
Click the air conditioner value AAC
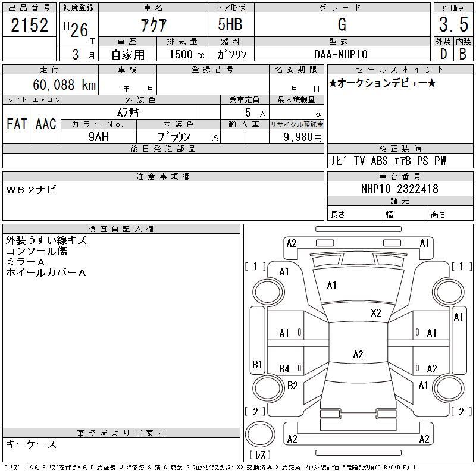tap(46, 124)
